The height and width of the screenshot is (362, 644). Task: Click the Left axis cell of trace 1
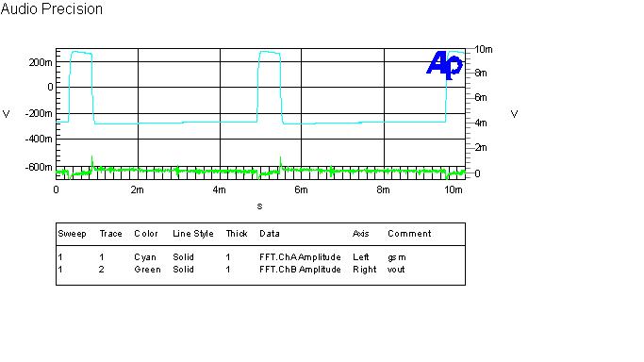pyautogui.click(x=360, y=257)
